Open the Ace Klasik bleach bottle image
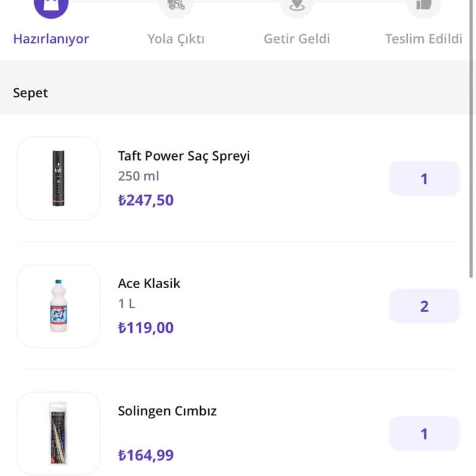The image size is (476, 476). 58,306
